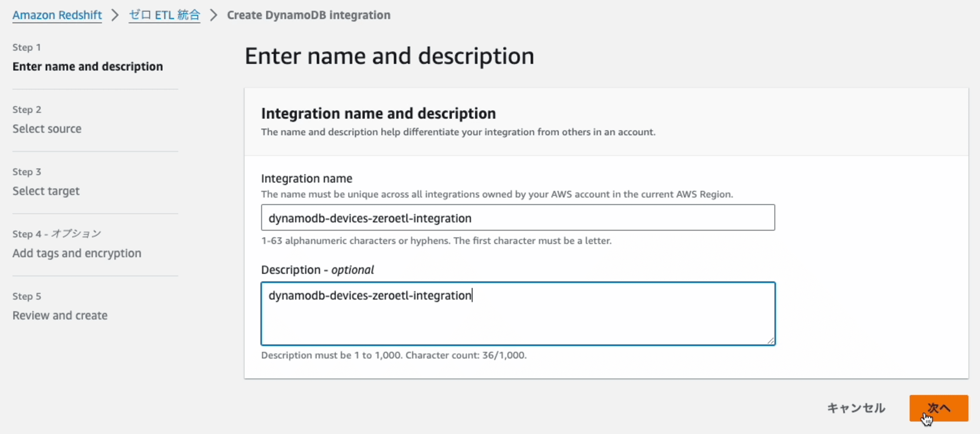This screenshot has width=980, height=434.
Task: Select Step 3 Select target
Action: click(x=46, y=191)
